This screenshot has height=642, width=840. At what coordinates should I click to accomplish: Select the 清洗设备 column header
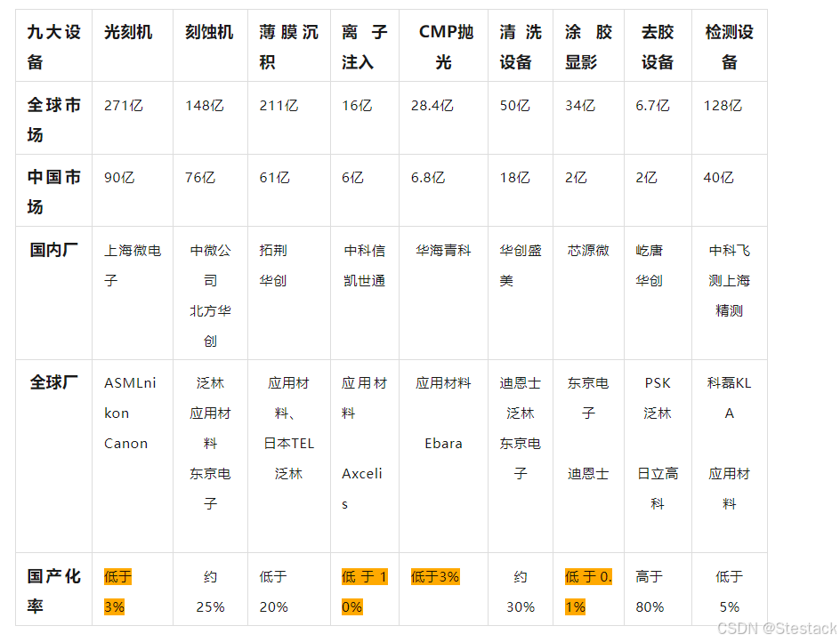pos(521,47)
